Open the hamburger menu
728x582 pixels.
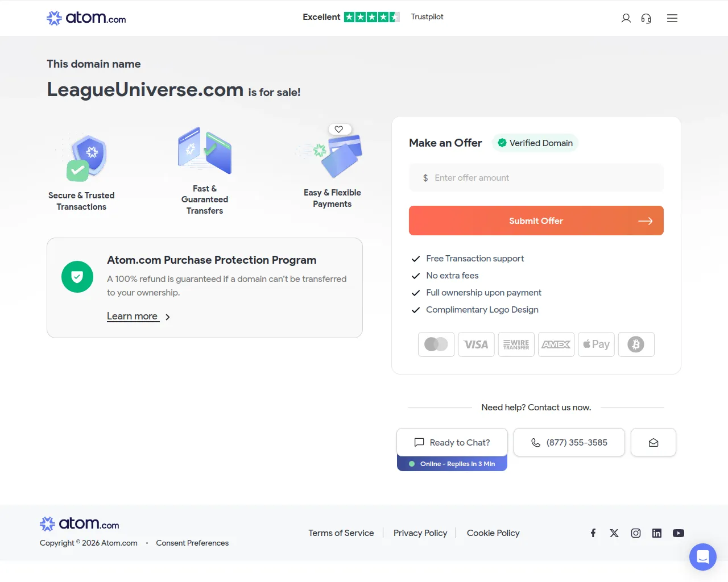point(672,18)
